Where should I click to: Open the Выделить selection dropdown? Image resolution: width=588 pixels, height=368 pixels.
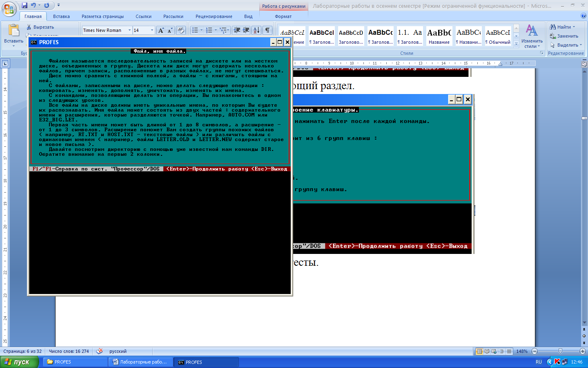click(x=566, y=45)
